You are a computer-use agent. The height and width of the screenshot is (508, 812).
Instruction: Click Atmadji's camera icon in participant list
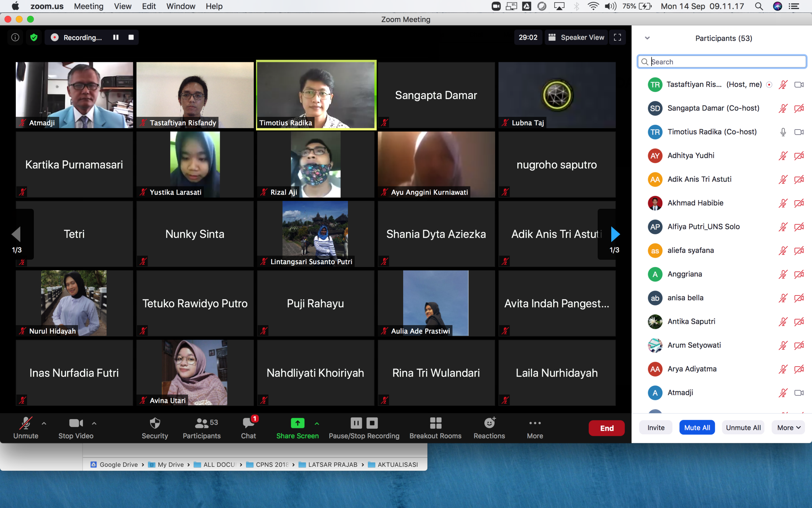(799, 393)
